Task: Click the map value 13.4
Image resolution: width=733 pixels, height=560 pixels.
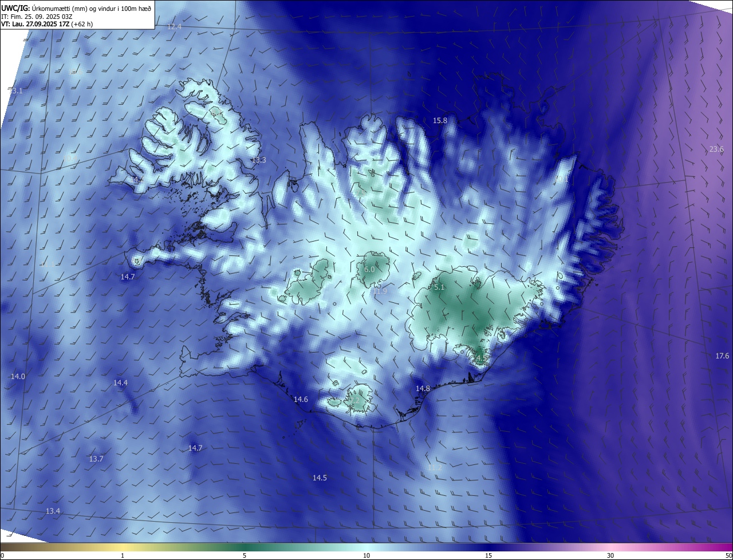Action: click(x=53, y=511)
